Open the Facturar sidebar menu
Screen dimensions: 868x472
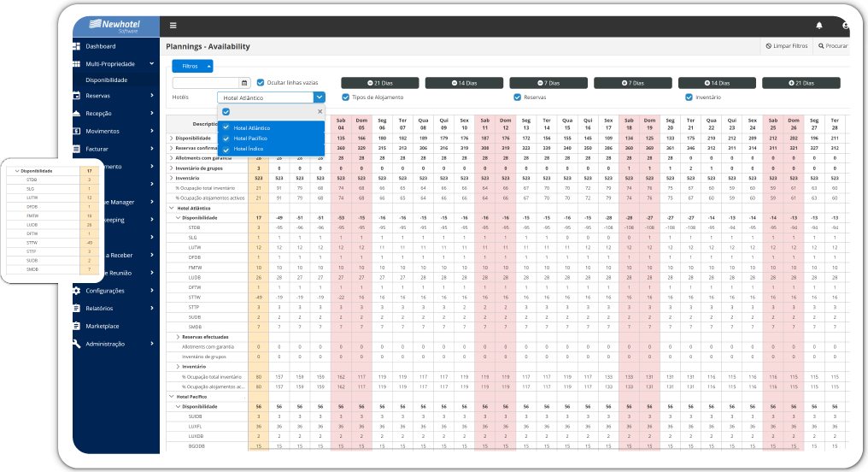coord(97,149)
